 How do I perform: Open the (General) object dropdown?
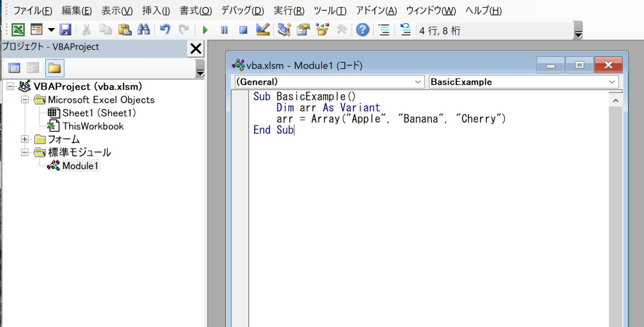pyautogui.click(x=418, y=82)
